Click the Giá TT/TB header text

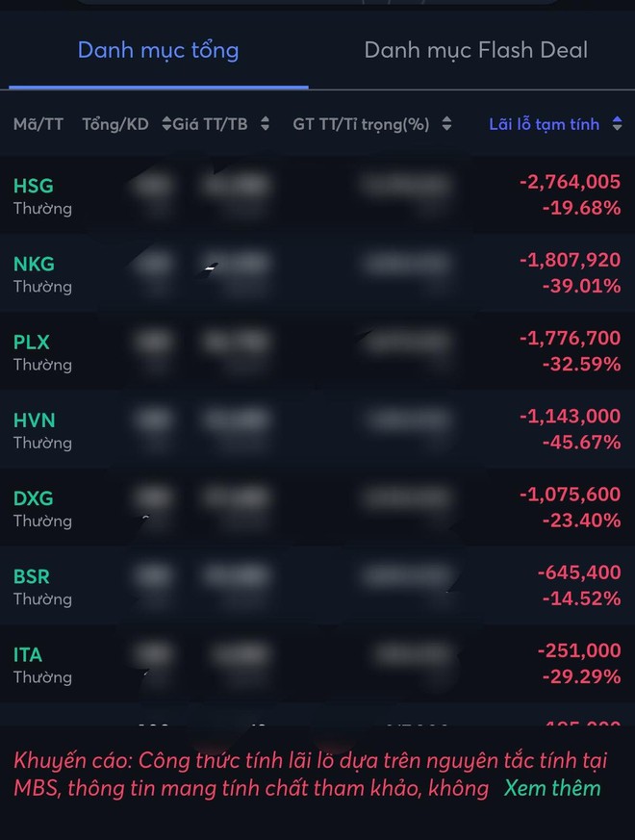click(212, 124)
